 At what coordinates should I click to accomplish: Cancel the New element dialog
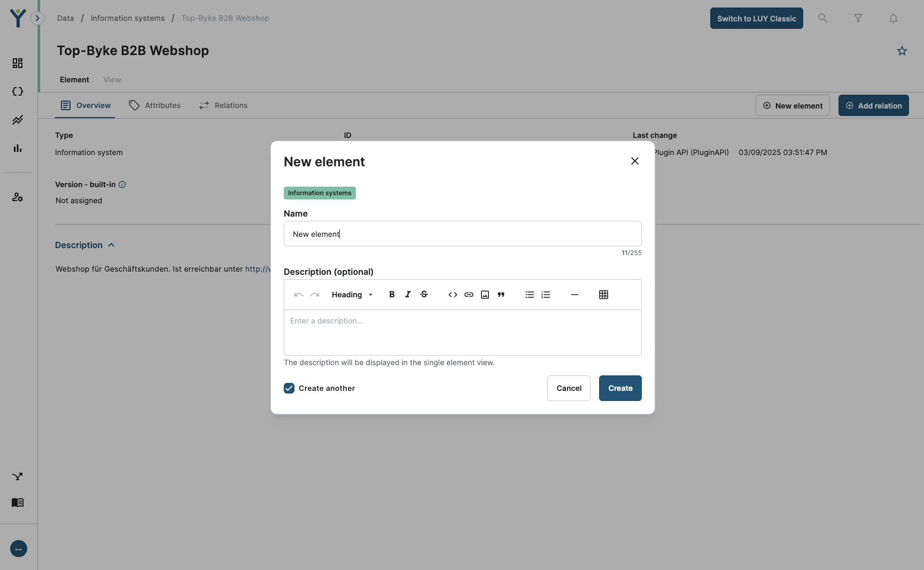coord(569,388)
